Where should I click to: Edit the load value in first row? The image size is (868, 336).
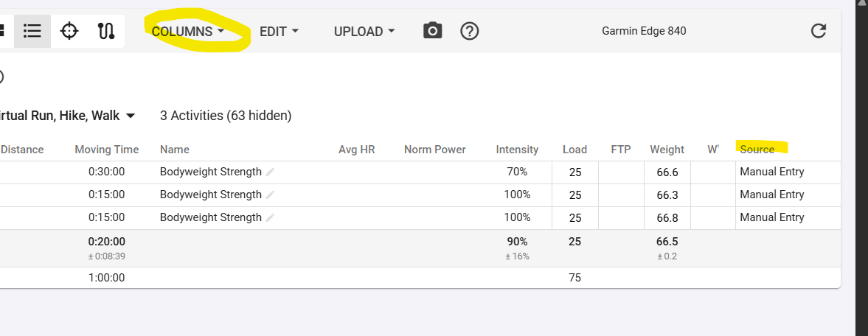point(574,172)
